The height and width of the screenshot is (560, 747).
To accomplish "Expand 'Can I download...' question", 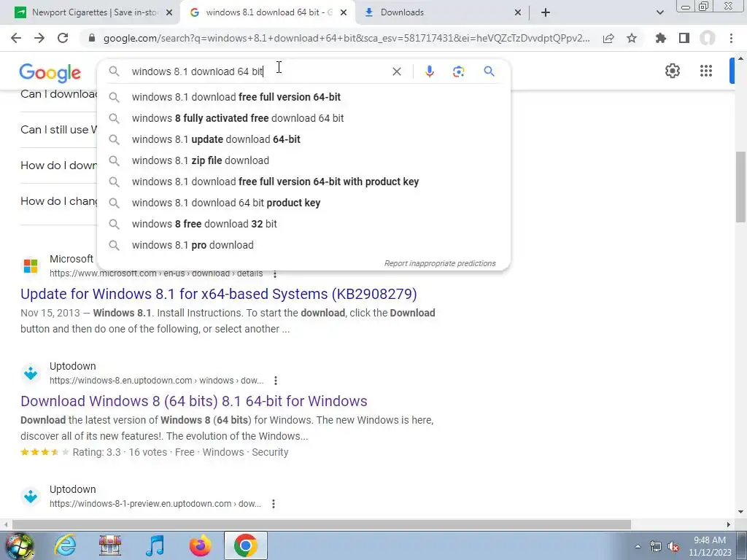I will pos(58,94).
